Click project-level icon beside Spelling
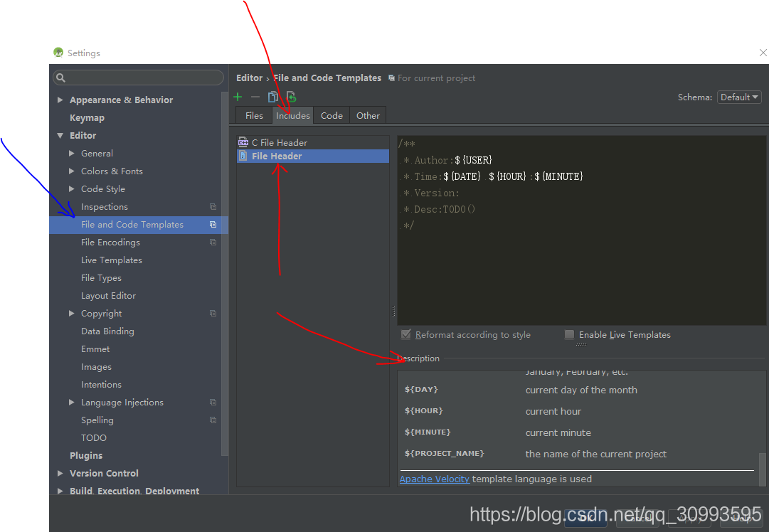This screenshot has width=769, height=532. click(213, 420)
